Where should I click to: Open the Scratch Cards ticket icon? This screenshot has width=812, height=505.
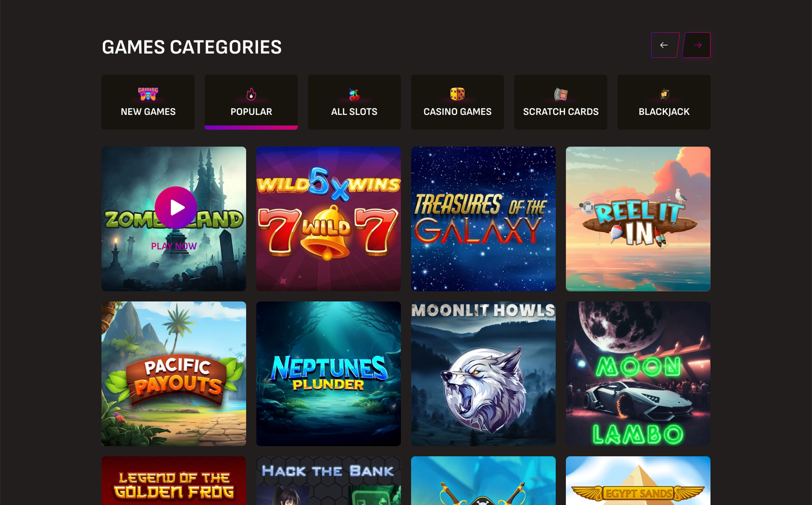coord(561,94)
